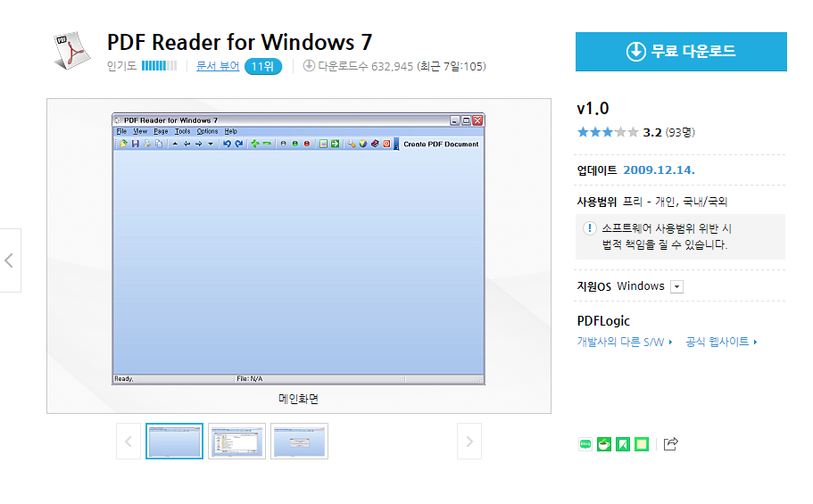Open developer's other software link
Screen dimensions: 813x504
coord(625,342)
